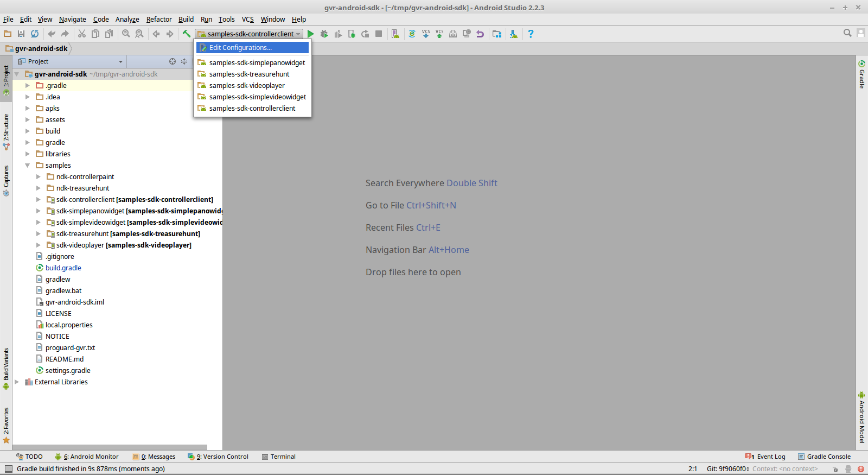Toggle the Android Model side tool window
Screen dimensions: 868x475
861,417
